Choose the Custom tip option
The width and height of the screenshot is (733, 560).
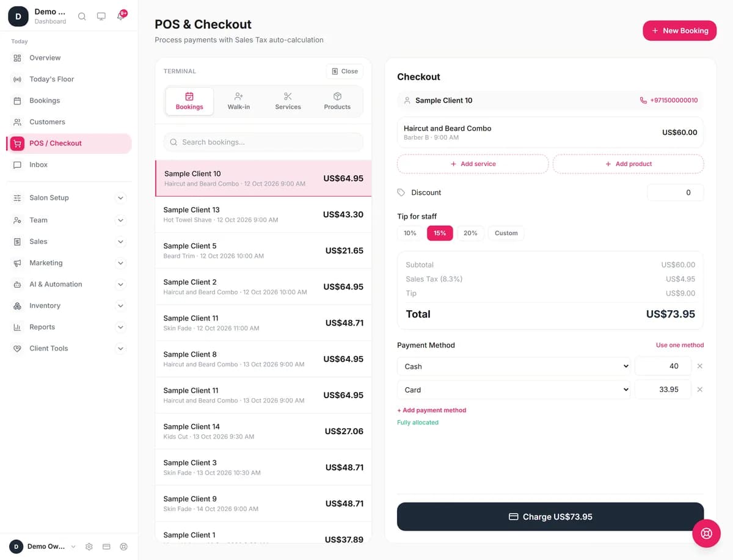pyautogui.click(x=506, y=233)
